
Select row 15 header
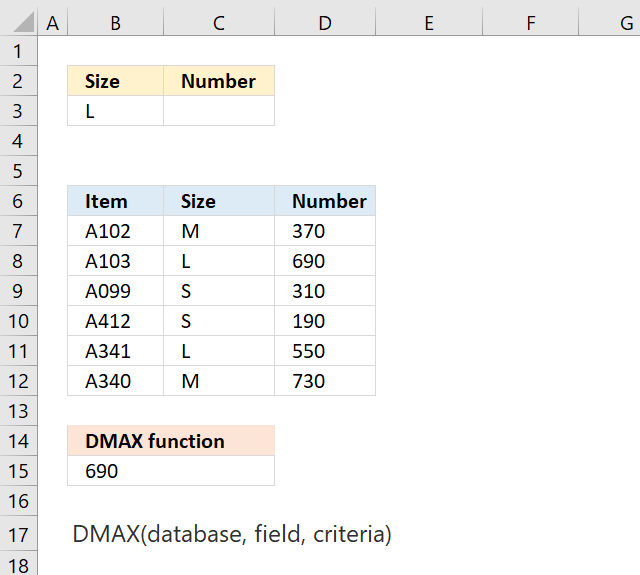point(18,471)
